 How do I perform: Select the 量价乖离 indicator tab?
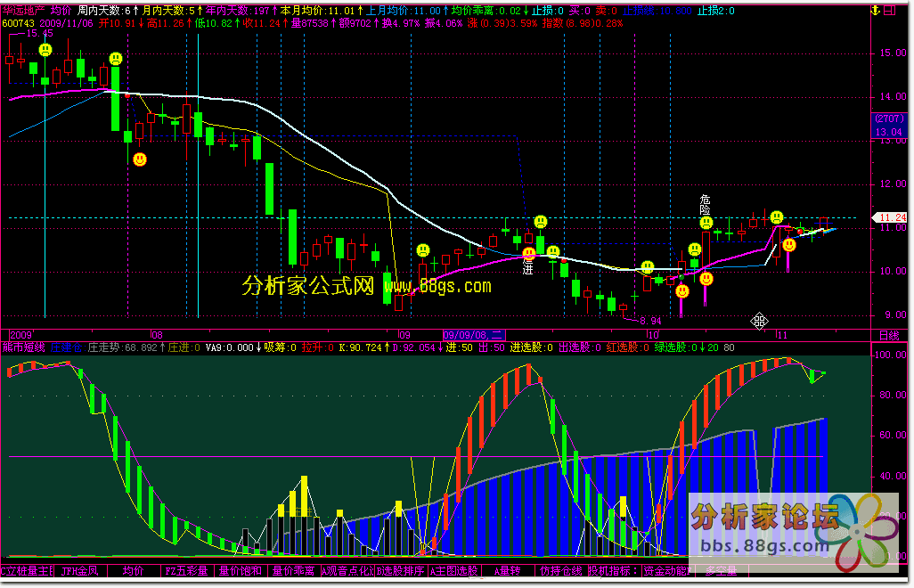click(293, 571)
